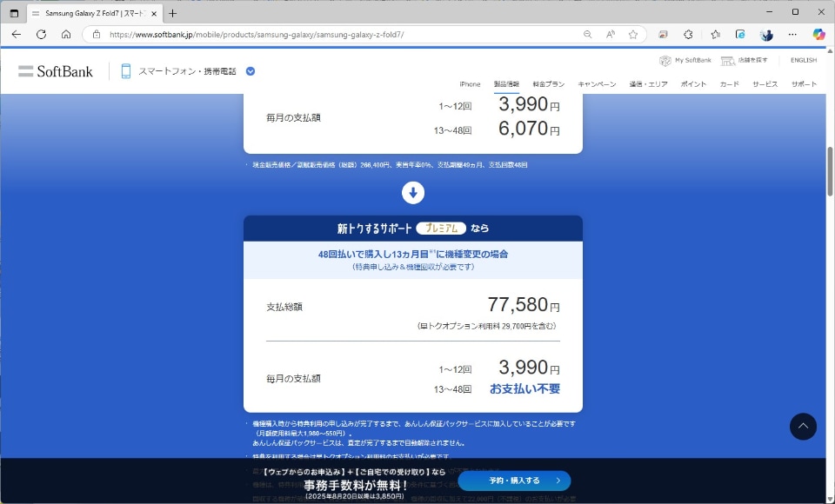Go to browser home page icon
Screen dimensions: 835x504
[x=66, y=35]
